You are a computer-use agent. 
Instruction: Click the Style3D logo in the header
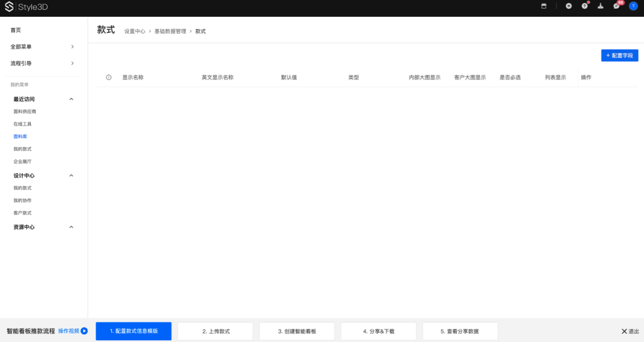click(26, 7)
